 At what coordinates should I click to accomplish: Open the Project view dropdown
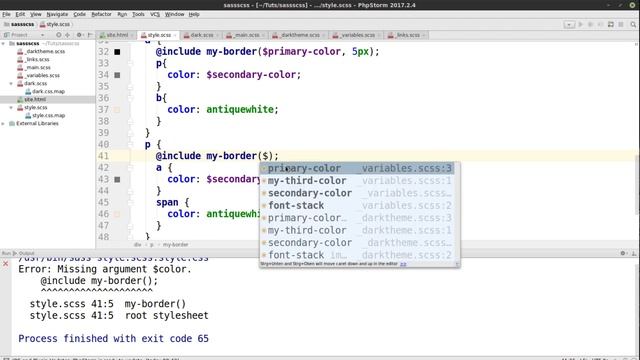point(42,35)
